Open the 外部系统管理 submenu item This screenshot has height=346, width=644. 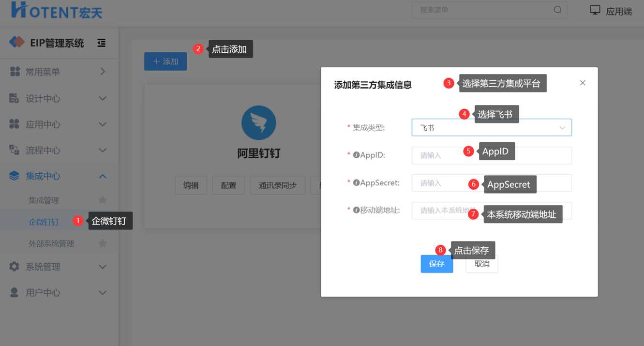[59, 243]
